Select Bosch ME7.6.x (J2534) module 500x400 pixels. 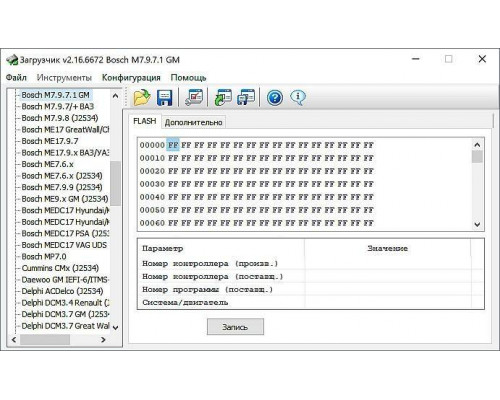coord(62,176)
